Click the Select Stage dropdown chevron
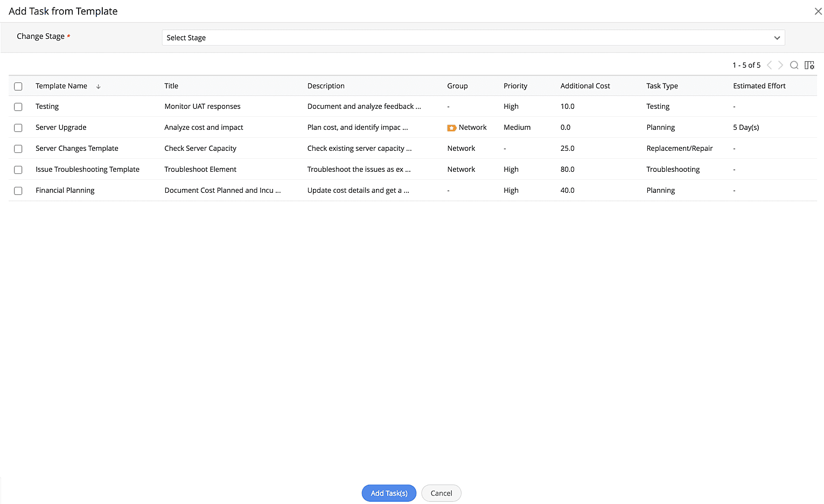Screen dimensions: 824x504 [777, 38]
